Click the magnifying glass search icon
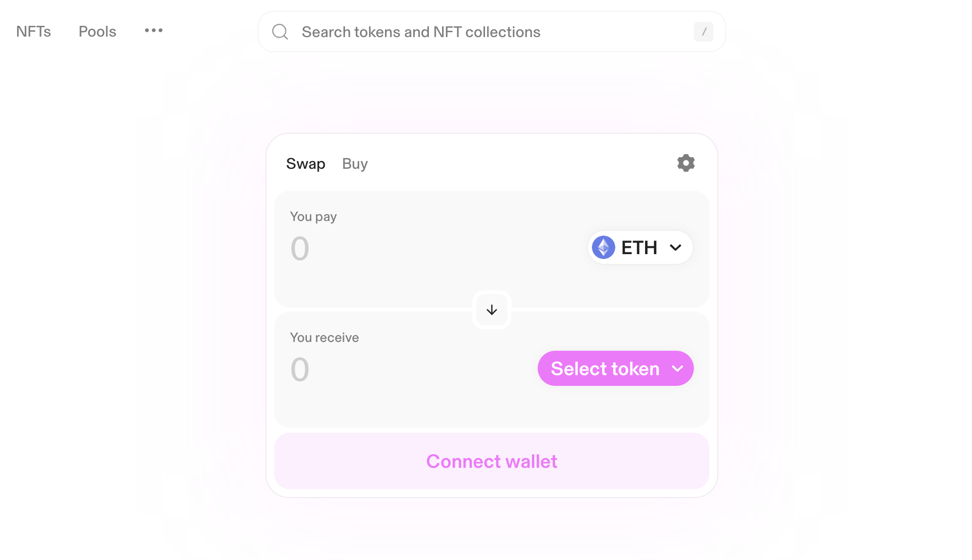Image resolution: width=972 pixels, height=560 pixels. (280, 31)
